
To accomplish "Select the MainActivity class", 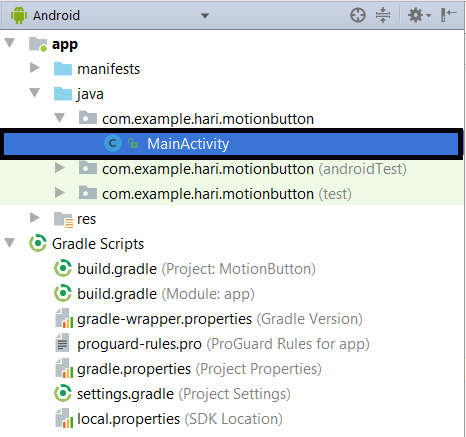I will coord(231,144).
